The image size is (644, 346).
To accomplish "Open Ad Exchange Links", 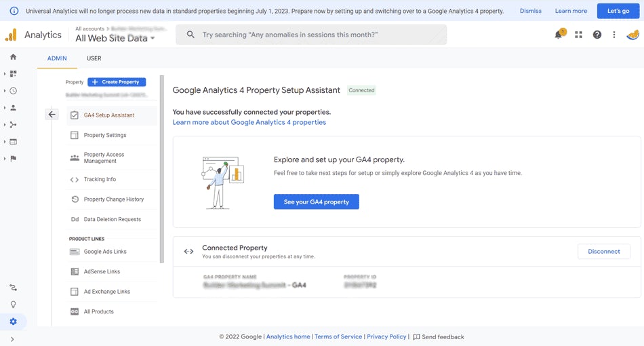I will 112,291.
